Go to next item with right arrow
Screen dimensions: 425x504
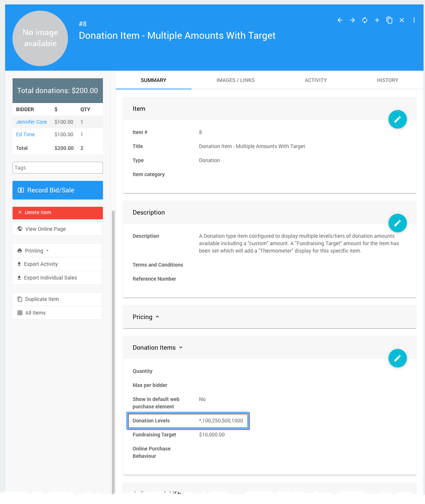[x=352, y=20]
